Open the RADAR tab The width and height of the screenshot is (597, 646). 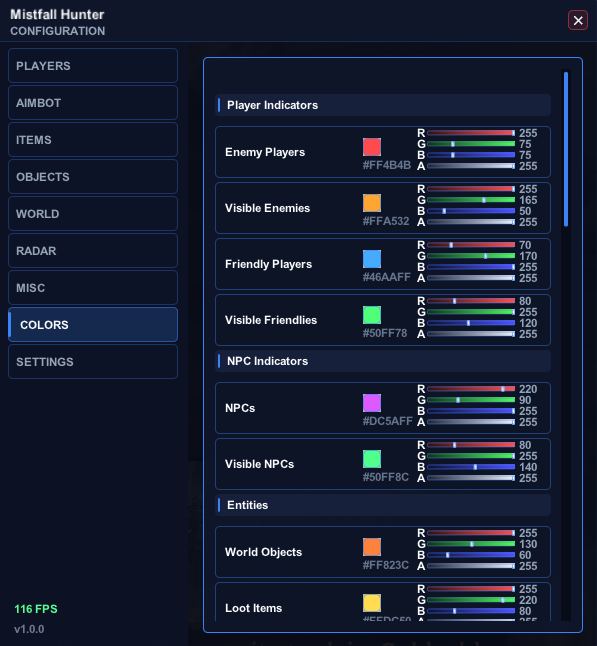click(x=93, y=250)
